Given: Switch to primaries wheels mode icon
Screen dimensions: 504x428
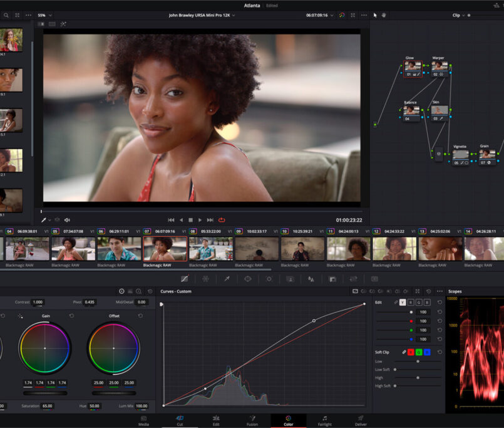Looking at the screenshot, I should [x=121, y=291].
